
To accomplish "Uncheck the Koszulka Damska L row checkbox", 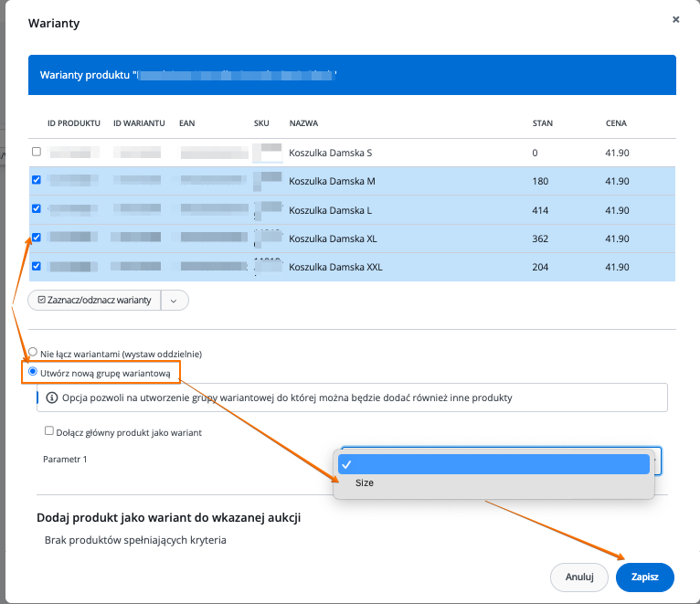I will point(37,208).
